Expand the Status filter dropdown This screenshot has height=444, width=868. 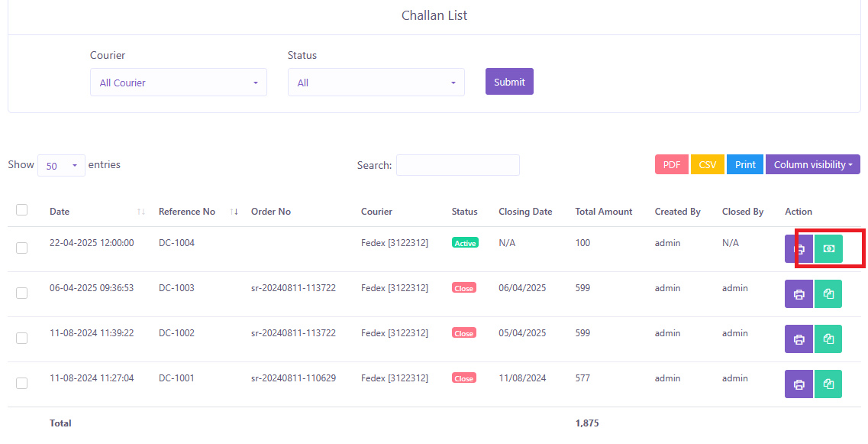point(376,83)
